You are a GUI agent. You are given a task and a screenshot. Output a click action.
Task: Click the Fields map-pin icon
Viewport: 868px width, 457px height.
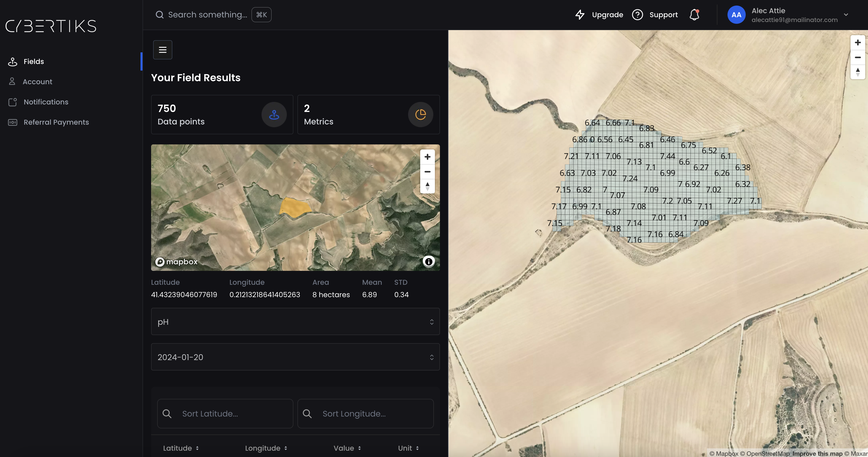pyautogui.click(x=12, y=62)
